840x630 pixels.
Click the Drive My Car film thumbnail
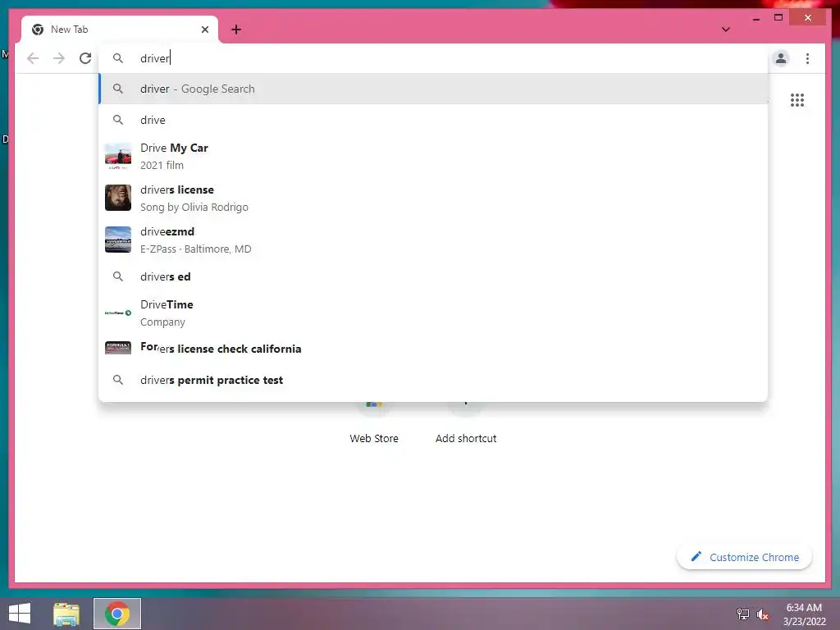point(118,157)
